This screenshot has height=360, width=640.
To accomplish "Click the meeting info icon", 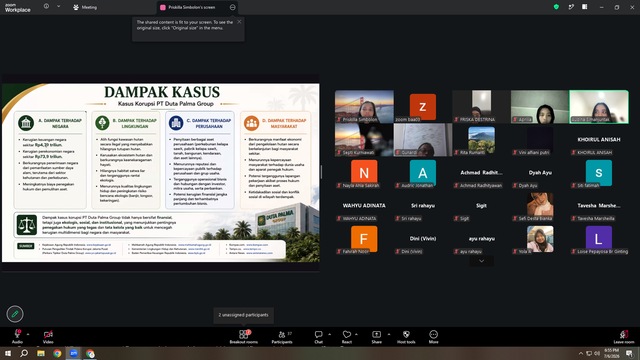I will click(46, 7).
